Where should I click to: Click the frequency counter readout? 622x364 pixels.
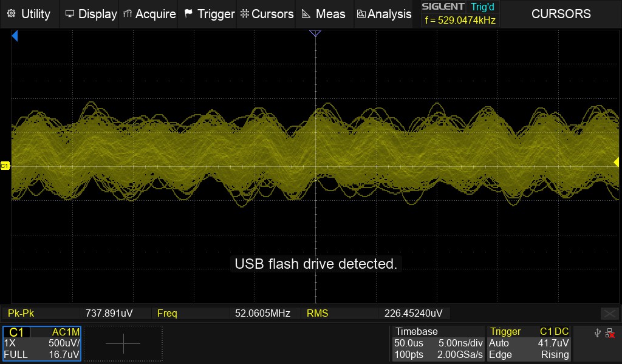coord(460,21)
